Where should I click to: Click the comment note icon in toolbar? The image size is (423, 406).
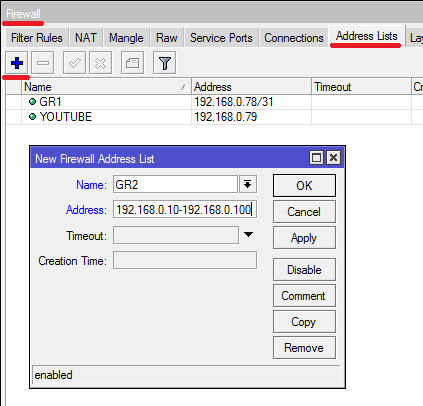click(132, 63)
